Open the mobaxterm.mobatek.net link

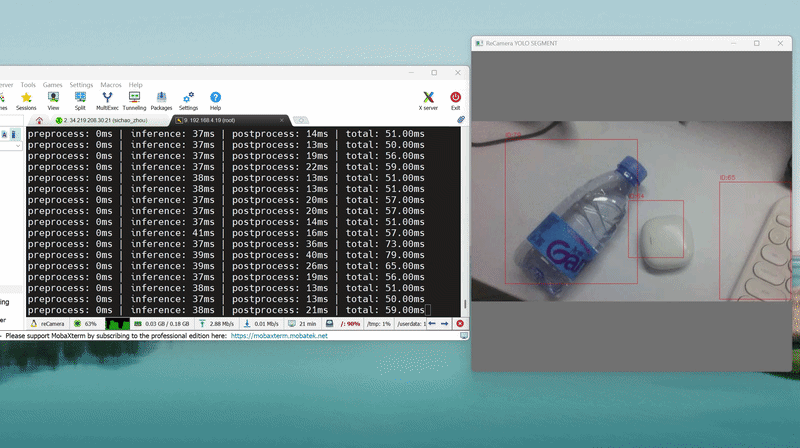pos(279,336)
